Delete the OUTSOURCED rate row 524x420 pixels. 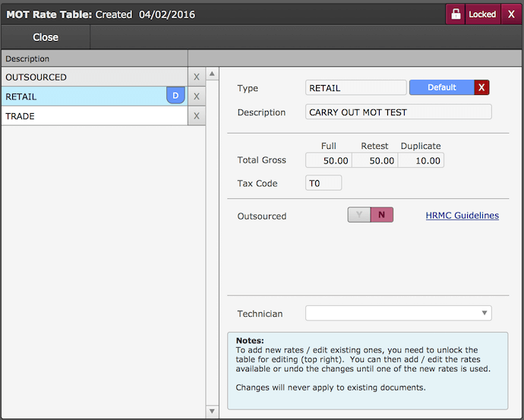(196, 77)
